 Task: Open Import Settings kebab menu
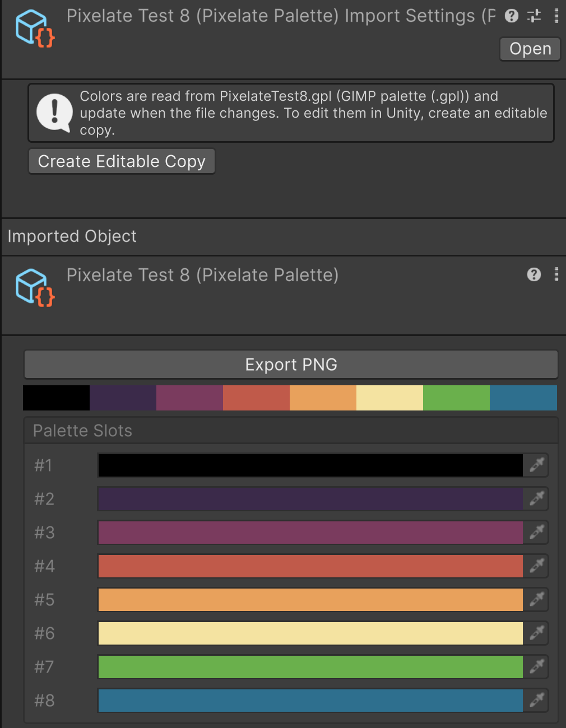(556, 16)
